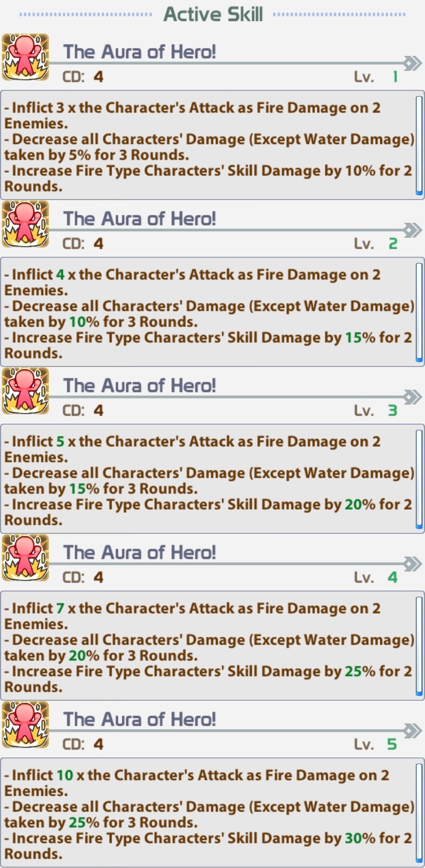Click the scrollbar in Lv. 3 description box
This screenshot has width=425, height=868.
419,479
